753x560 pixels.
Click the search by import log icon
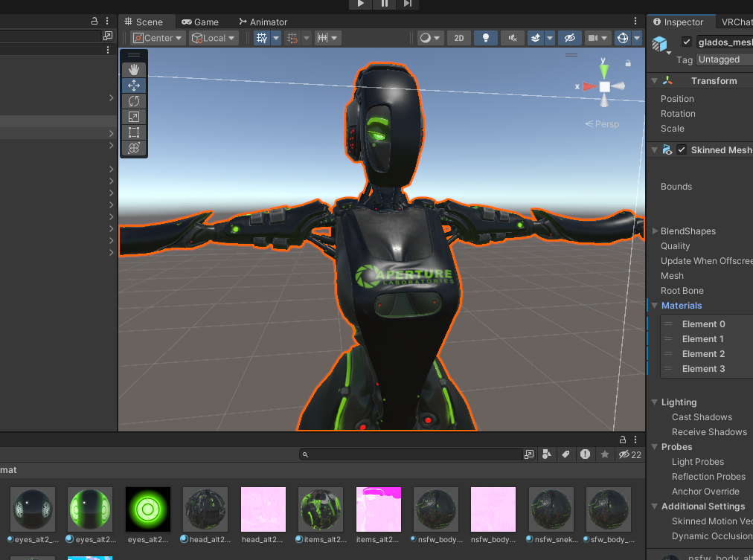point(585,454)
